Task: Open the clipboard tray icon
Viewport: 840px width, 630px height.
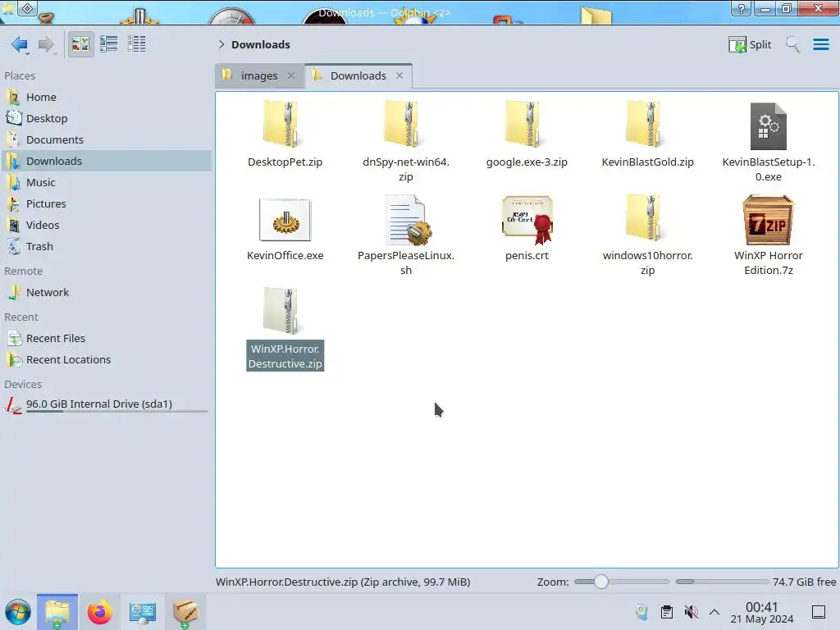Action: (x=666, y=612)
